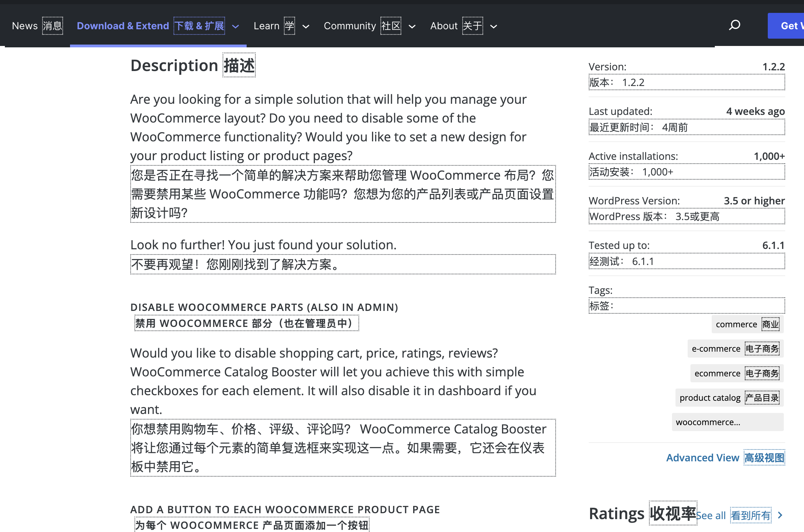Expand the About dropdown
The height and width of the screenshot is (532, 804).
[x=494, y=26]
